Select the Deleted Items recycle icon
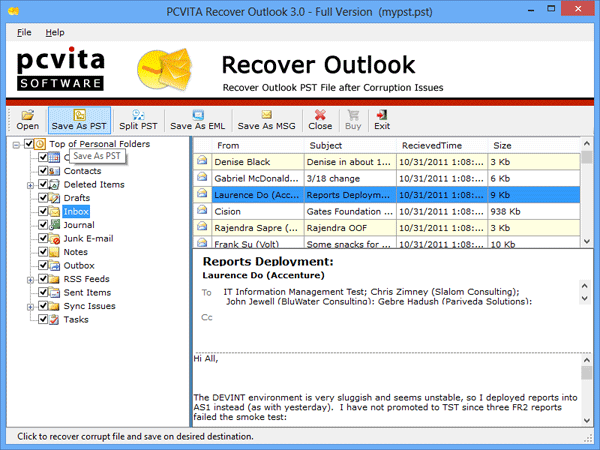600x450 pixels. [x=54, y=184]
